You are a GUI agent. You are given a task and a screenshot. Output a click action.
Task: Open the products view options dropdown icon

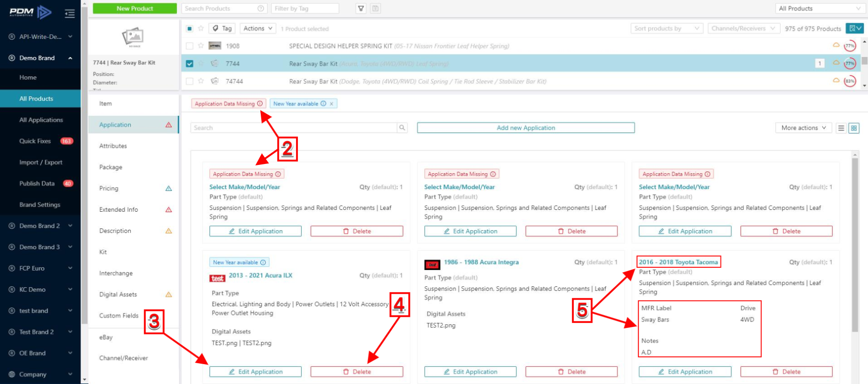(x=855, y=28)
